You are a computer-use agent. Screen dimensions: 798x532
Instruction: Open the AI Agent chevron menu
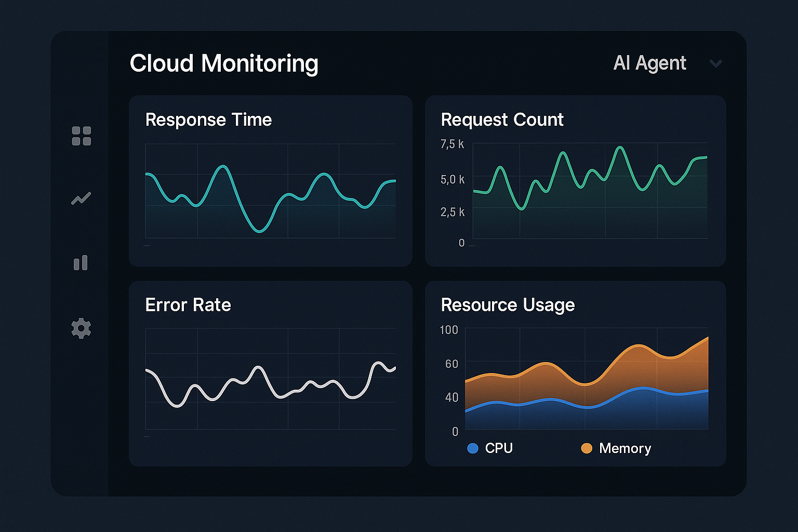(716, 63)
